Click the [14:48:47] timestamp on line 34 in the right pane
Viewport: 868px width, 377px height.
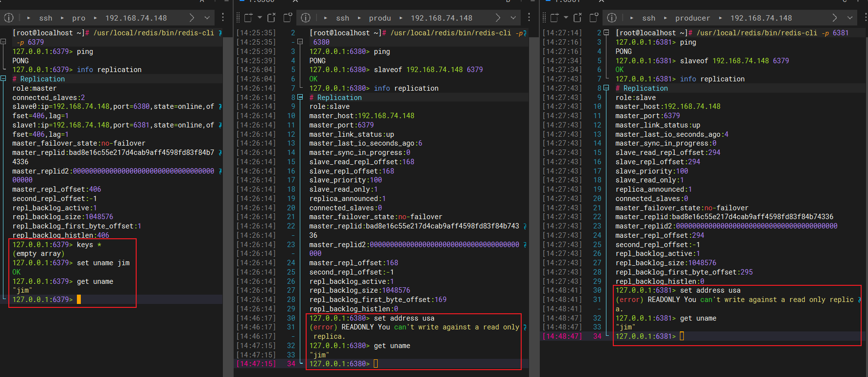pyautogui.click(x=562, y=336)
